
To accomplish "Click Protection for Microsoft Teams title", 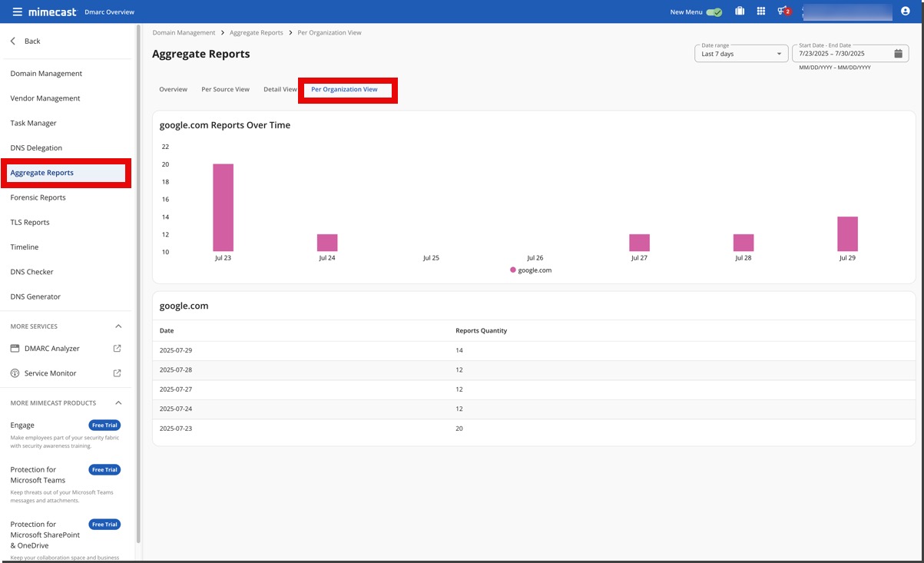I will (x=38, y=475).
